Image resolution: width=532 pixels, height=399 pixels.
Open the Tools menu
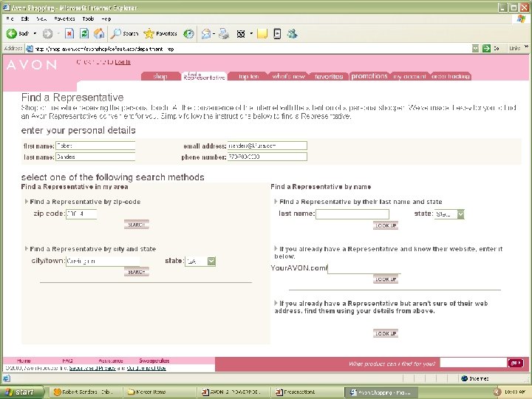point(88,18)
